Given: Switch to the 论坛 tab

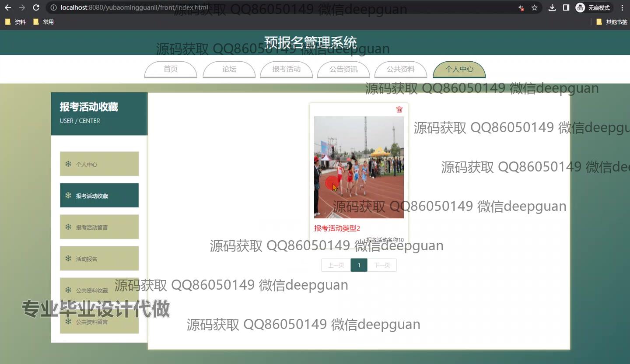Looking at the screenshot, I should [229, 69].
